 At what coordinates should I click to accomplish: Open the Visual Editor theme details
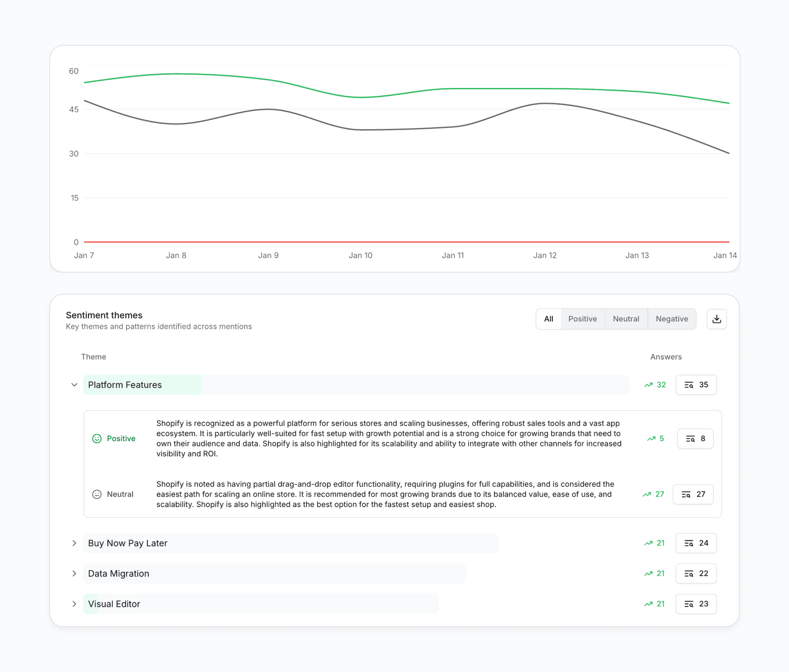[x=74, y=604]
